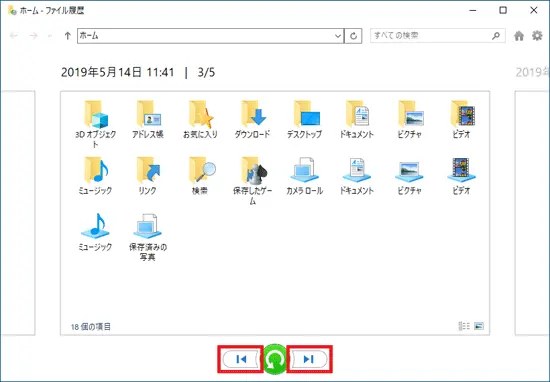Click the next version panel on right

tap(532, 213)
